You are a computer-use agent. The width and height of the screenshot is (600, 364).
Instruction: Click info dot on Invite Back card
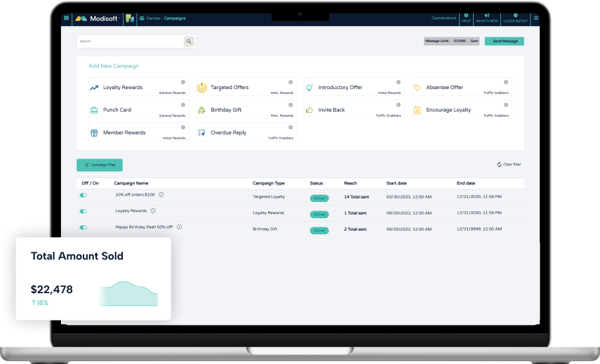[x=399, y=105]
